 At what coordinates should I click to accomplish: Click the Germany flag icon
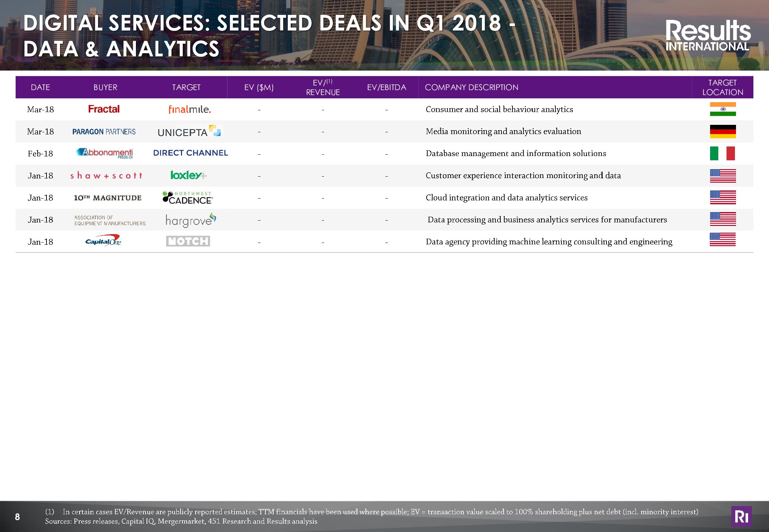723,132
